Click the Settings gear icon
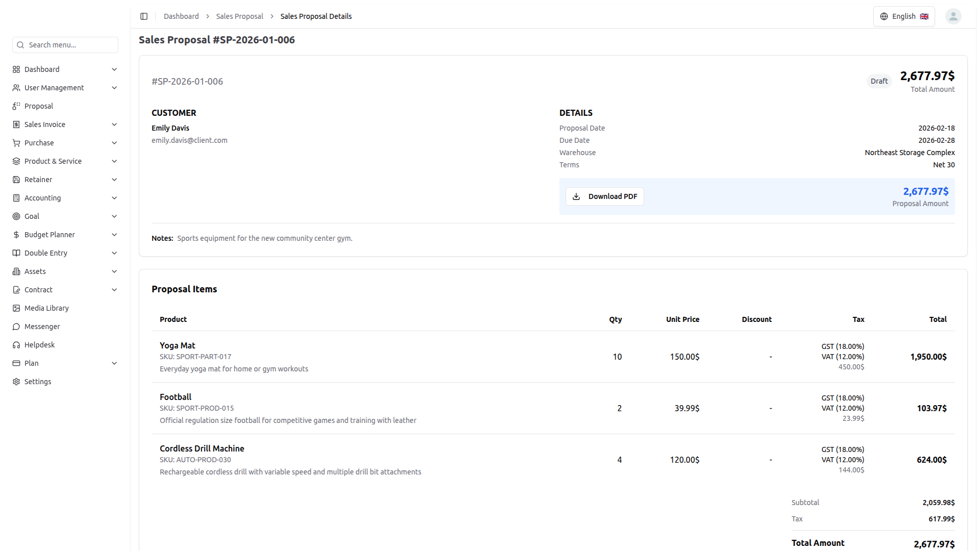The height and width of the screenshot is (551, 980). pos(16,382)
